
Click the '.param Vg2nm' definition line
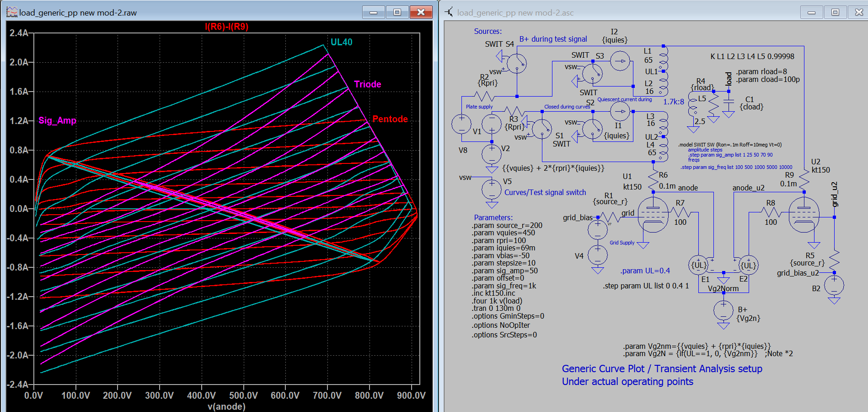pyautogui.click(x=697, y=346)
